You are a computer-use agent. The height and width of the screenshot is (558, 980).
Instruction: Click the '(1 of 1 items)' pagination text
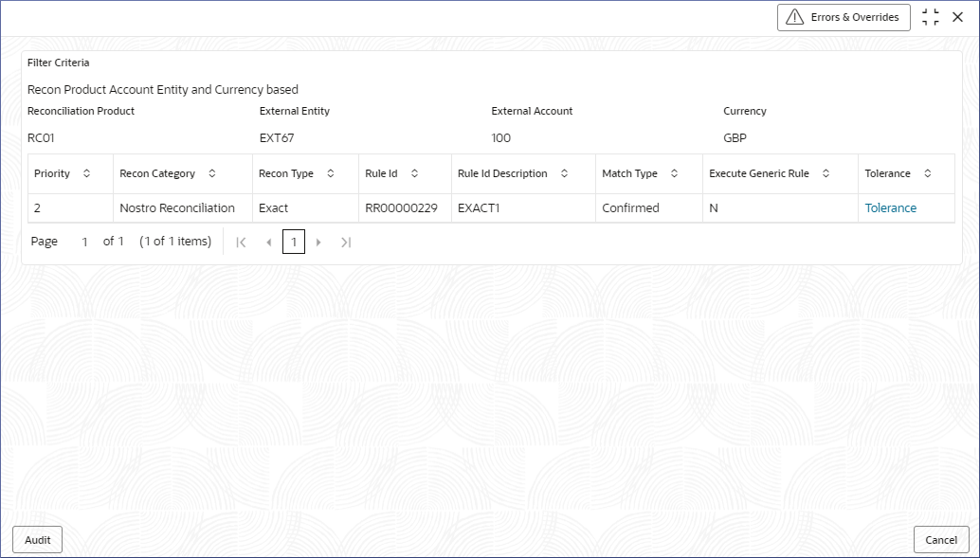(175, 242)
